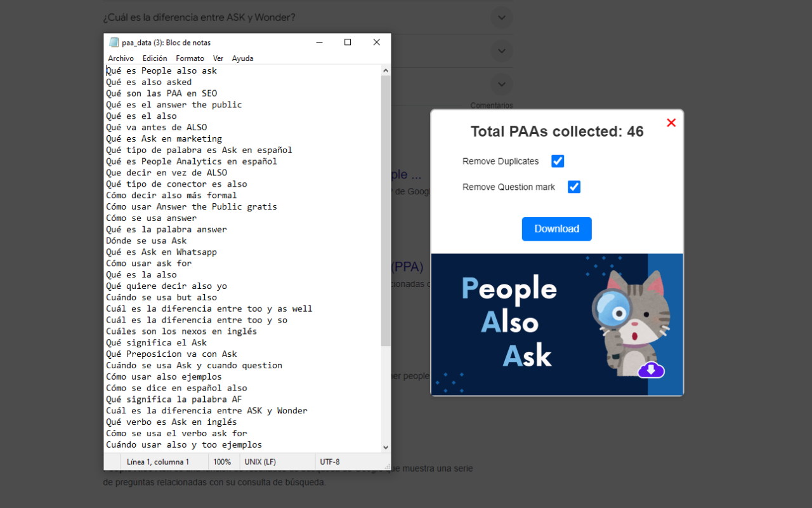Minimize the Notepad window

[x=319, y=43]
